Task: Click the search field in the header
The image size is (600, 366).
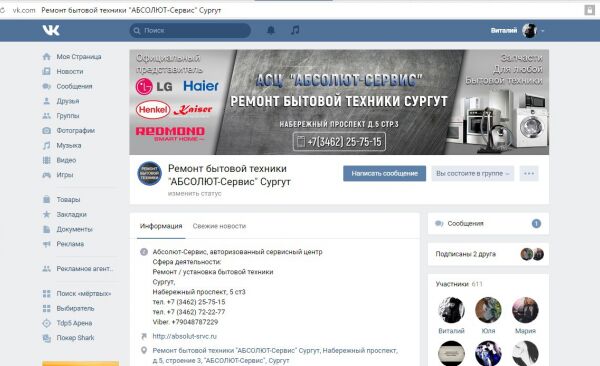Action: click(190, 31)
